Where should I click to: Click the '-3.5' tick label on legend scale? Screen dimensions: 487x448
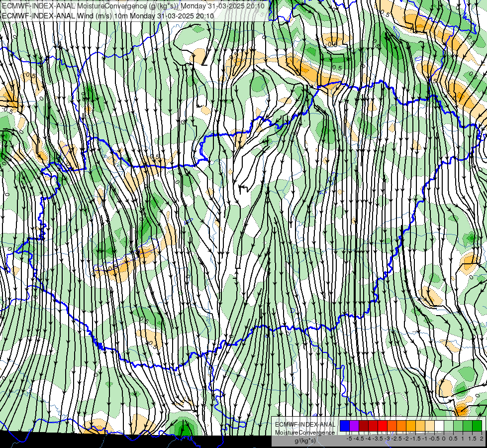pyautogui.click(x=378, y=439)
